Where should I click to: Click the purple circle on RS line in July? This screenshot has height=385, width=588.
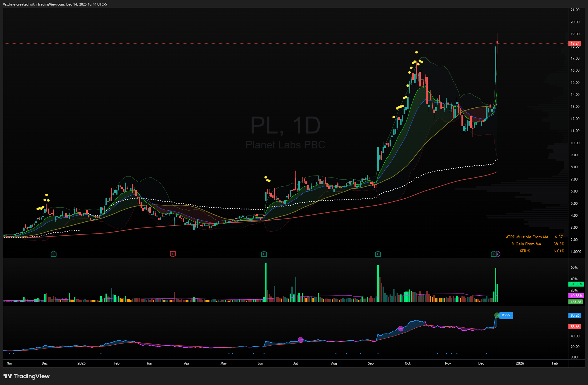pyautogui.click(x=301, y=340)
